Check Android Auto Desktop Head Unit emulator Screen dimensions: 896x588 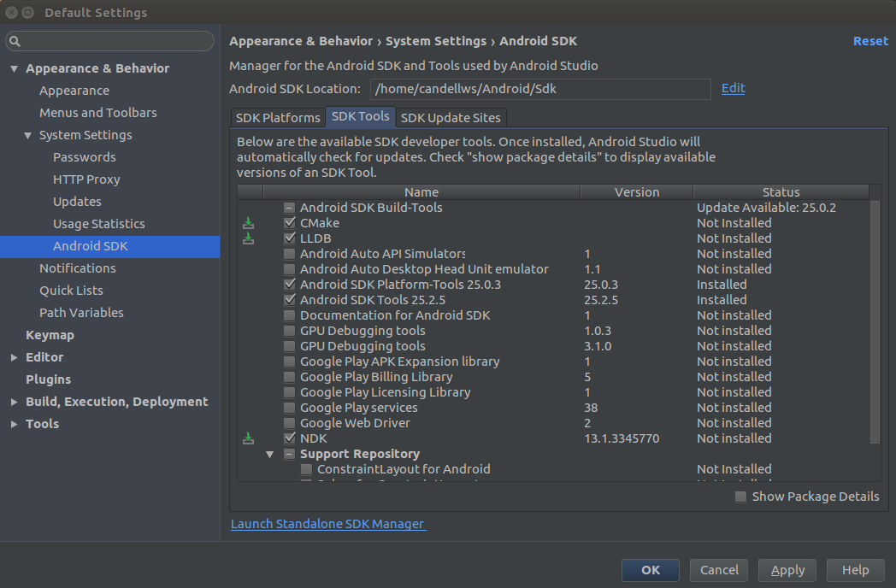[290, 269]
